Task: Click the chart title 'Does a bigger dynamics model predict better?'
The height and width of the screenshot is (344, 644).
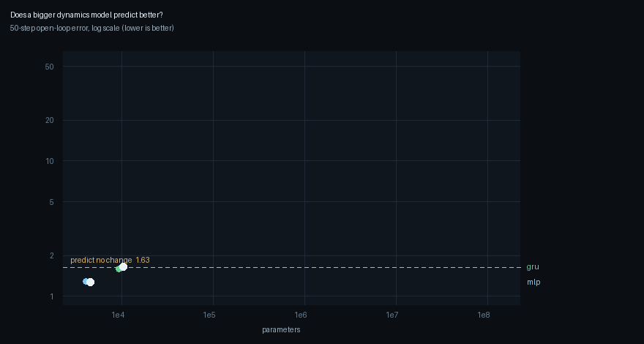Action: [86, 15]
